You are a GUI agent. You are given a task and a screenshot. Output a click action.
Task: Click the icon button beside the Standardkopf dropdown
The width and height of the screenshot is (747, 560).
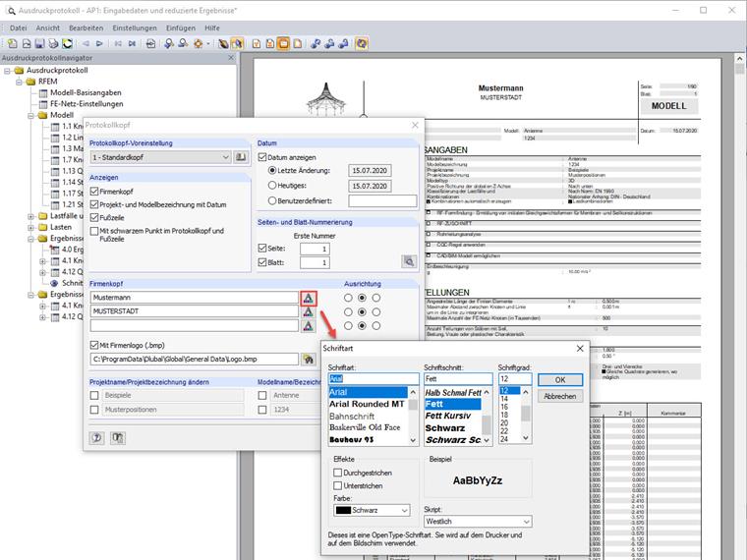241,157
